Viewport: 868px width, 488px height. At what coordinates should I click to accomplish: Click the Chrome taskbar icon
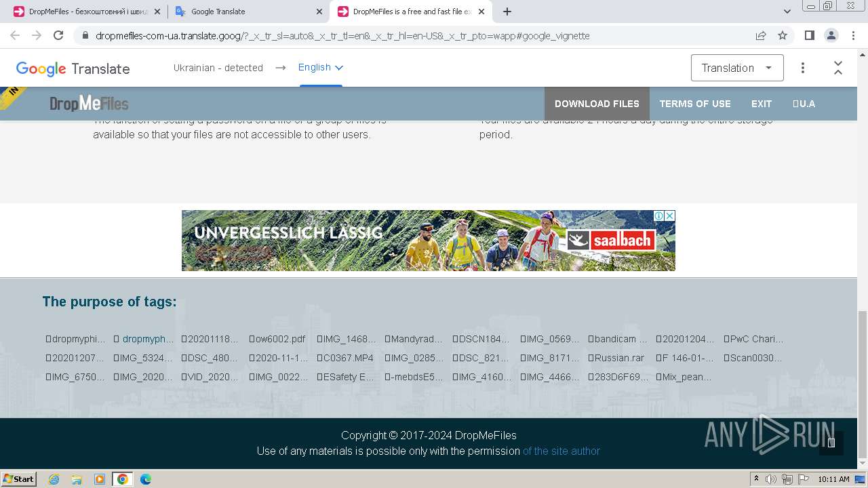pyautogui.click(x=122, y=479)
